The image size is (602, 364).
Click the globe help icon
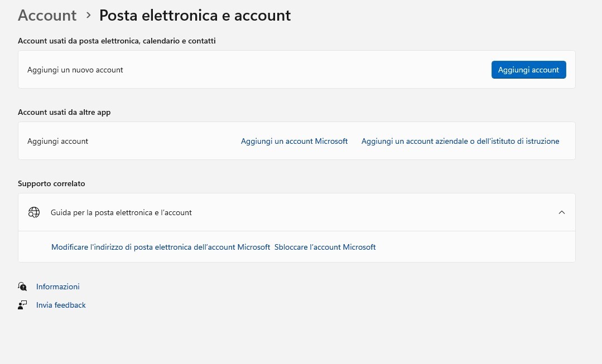pos(34,212)
